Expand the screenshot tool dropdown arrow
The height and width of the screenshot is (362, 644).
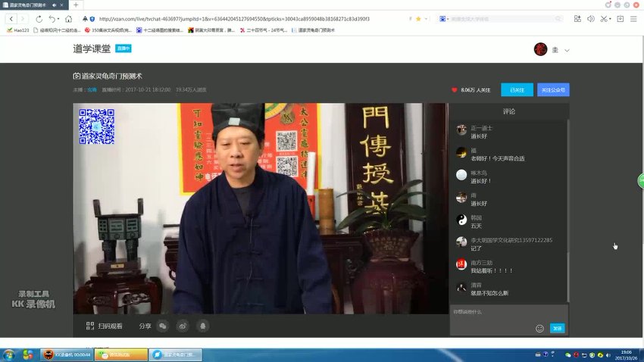(610, 19)
